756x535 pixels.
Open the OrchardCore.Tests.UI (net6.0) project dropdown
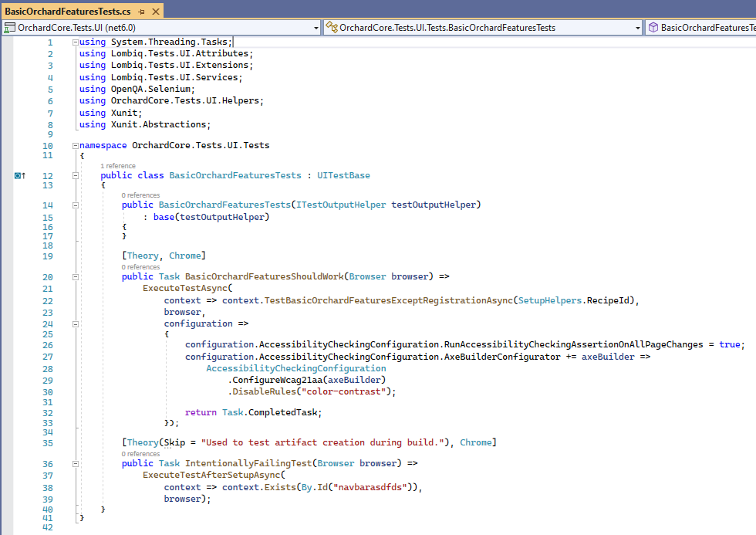point(316,28)
